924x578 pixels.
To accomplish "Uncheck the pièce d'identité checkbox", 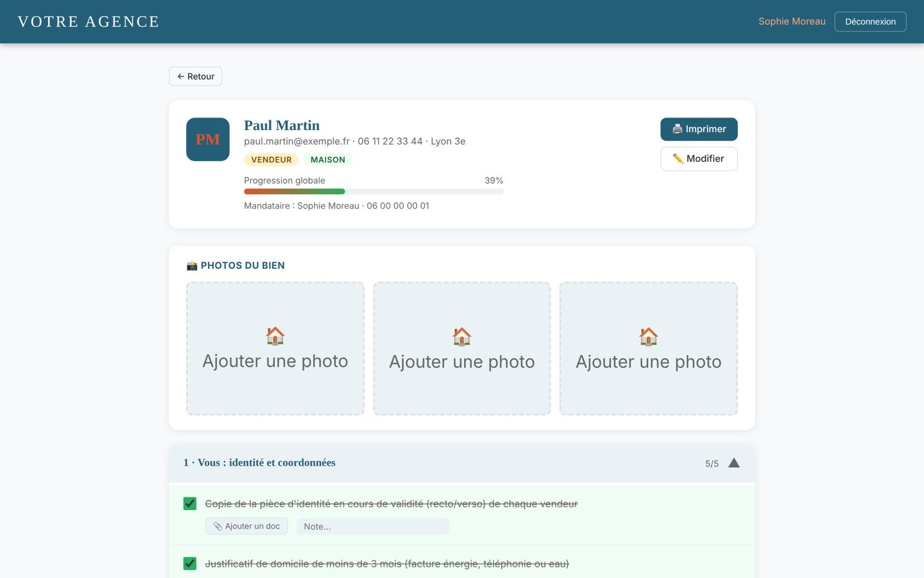I will pyautogui.click(x=190, y=503).
